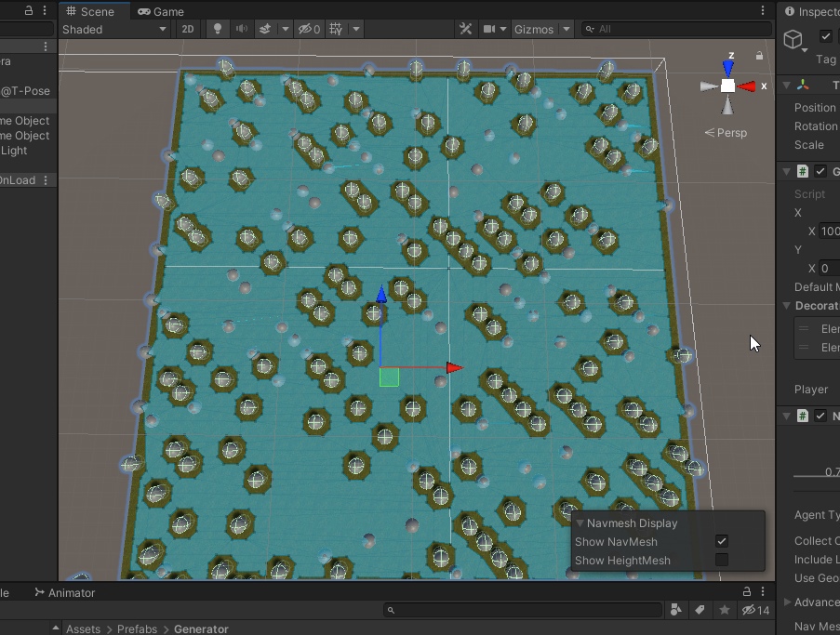840x635 pixels.
Task: Toggle the NavMesh component enabled checkbox
Action: pos(820,416)
